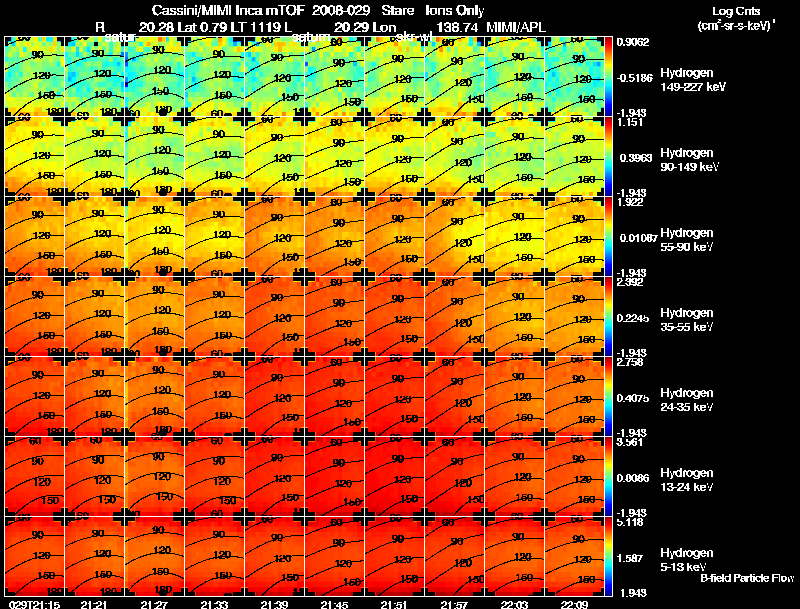
Task: Click the '3.561' color scale value
Action: [x=630, y=442]
